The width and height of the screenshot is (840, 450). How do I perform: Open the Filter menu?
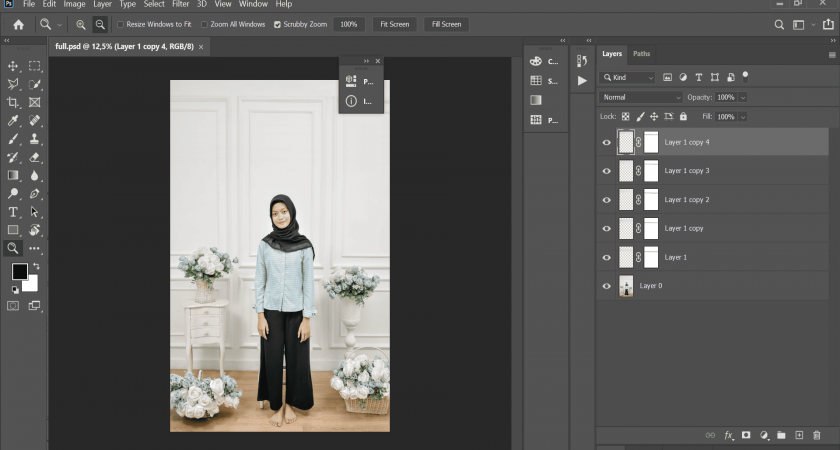pyautogui.click(x=180, y=5)
